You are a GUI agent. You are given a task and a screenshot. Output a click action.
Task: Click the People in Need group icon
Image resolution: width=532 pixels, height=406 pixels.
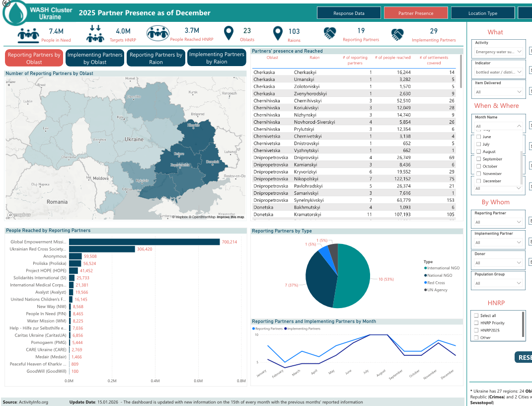pos(28,35)
